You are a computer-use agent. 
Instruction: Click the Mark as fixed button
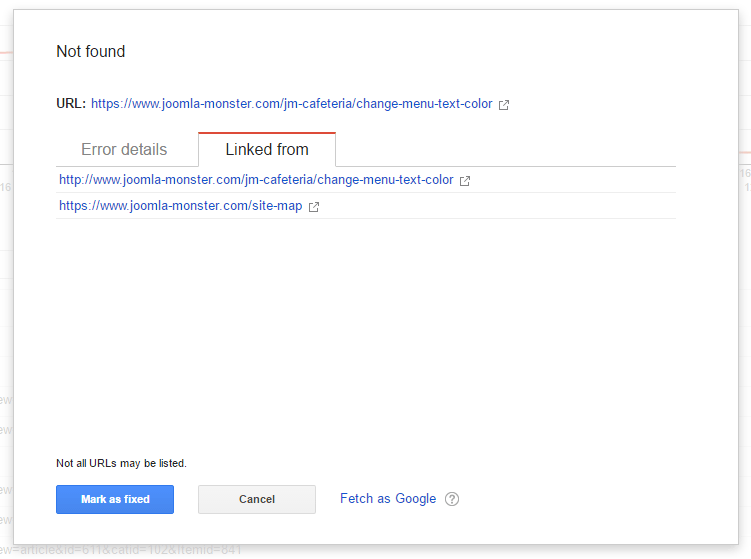click(115, 500)
